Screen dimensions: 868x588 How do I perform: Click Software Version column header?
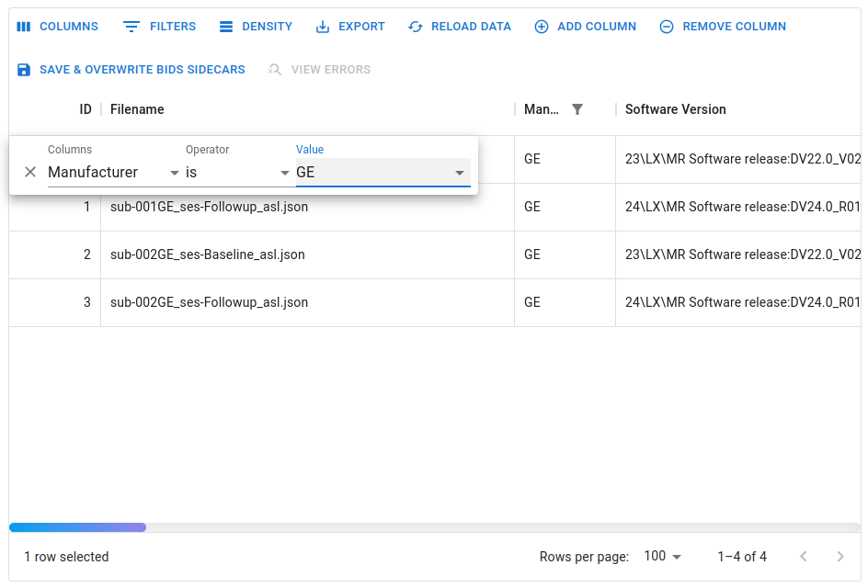(x=675, y=109)
